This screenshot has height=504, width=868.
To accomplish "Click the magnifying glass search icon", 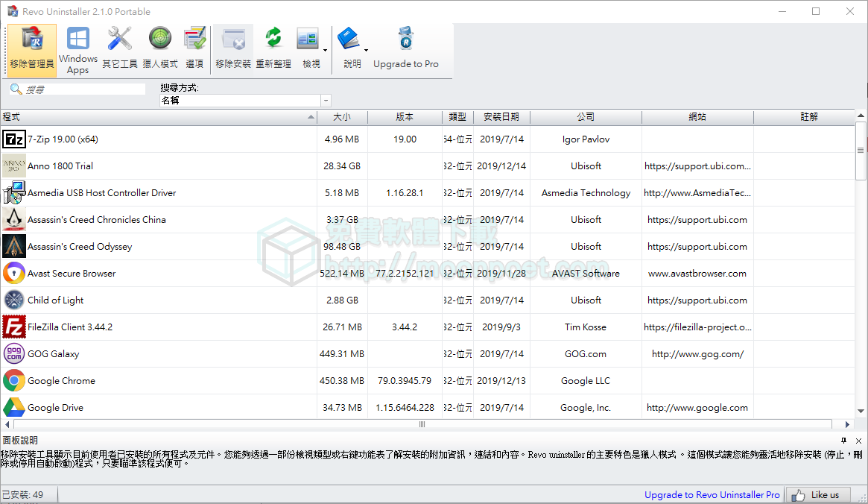I will [16, 88].
